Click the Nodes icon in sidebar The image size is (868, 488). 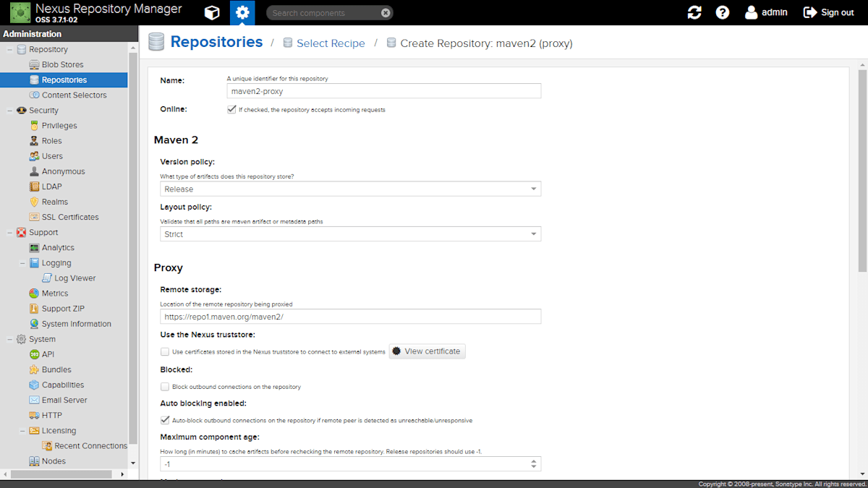(x=34, y=461)
